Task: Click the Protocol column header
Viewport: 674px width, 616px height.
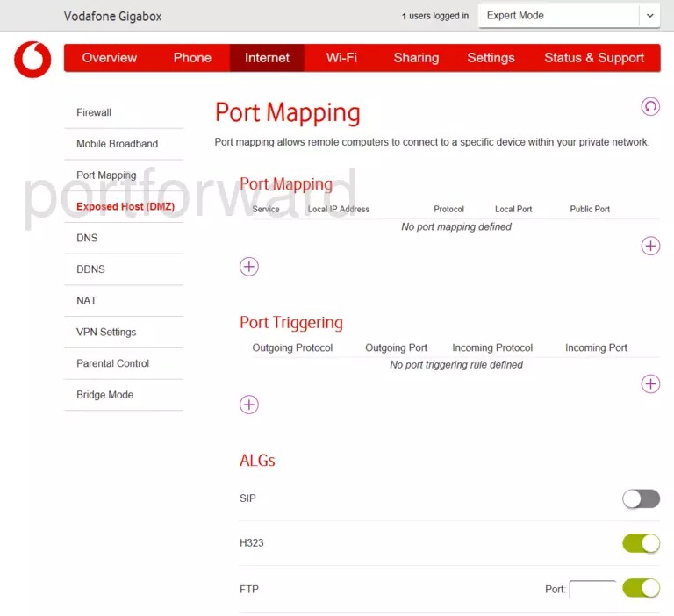Action: pos(448,210)
